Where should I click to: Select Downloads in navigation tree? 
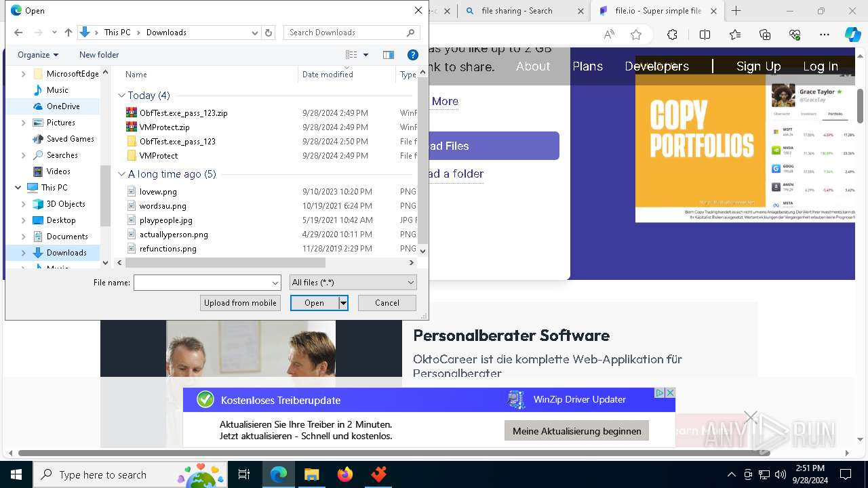click(x=66, y=253)
